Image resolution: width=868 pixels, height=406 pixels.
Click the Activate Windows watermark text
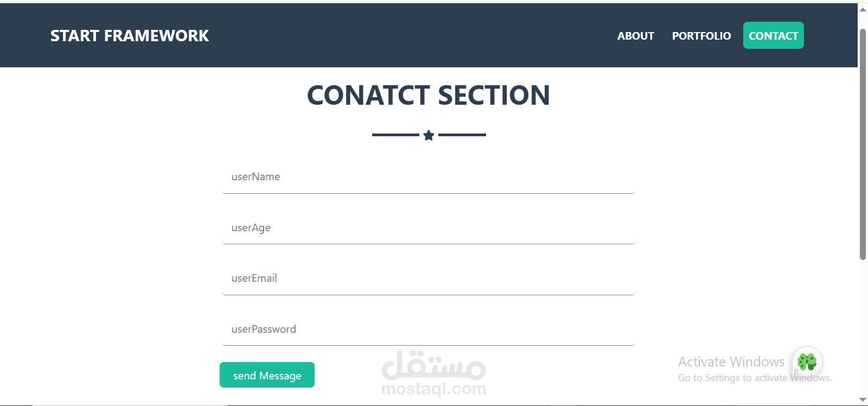tap(731, 361)
